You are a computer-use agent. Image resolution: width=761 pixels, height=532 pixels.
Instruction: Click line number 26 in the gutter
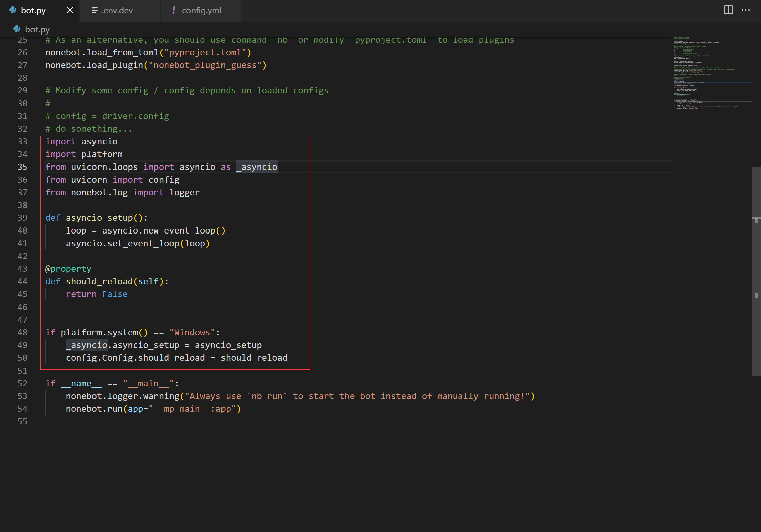(23, 52)
